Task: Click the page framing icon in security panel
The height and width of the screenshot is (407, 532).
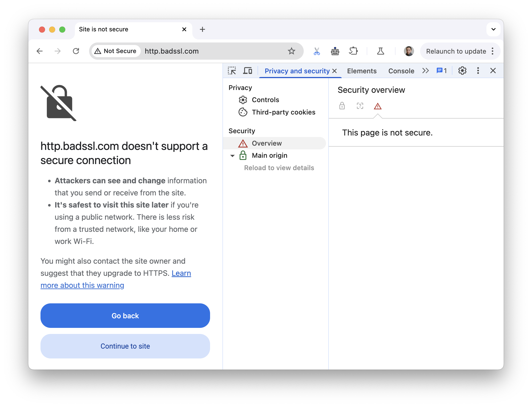Action: coord(360,106)
